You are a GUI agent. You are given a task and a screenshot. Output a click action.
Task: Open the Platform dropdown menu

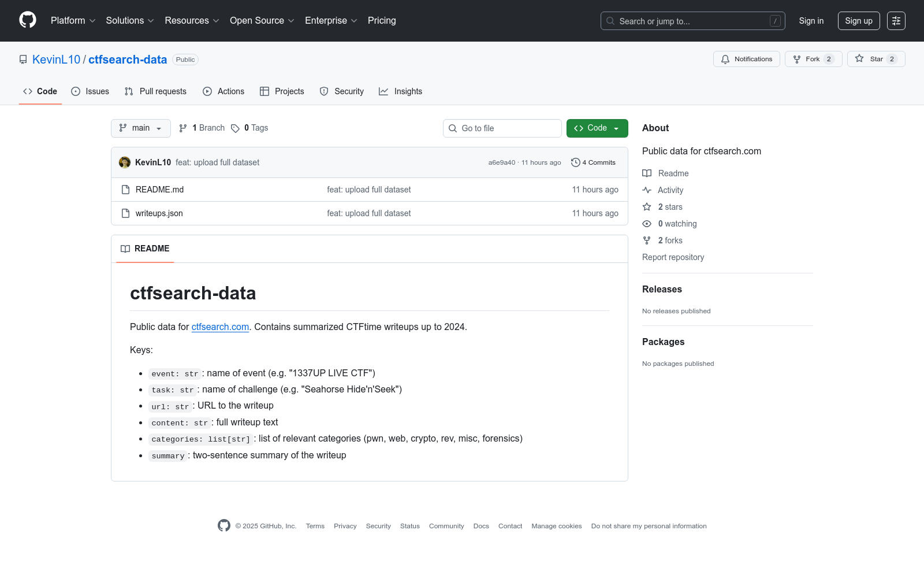pos(73,21)
